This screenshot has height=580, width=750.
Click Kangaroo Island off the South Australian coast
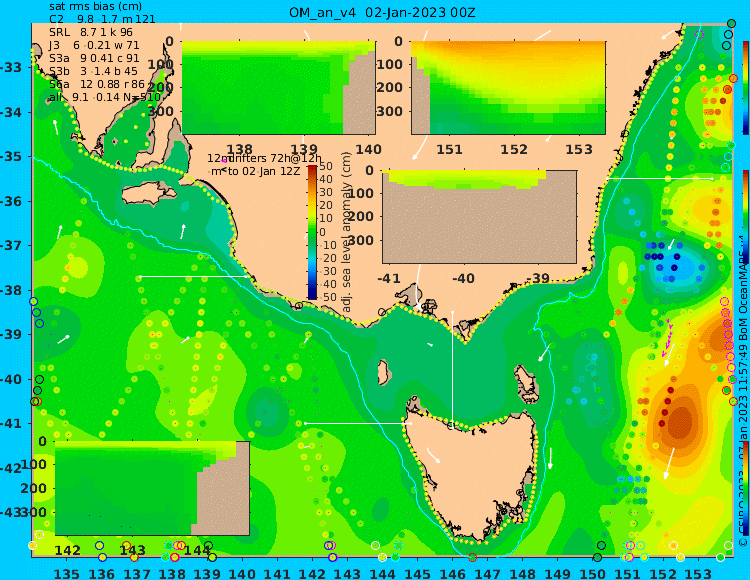(x=150, y=194)
